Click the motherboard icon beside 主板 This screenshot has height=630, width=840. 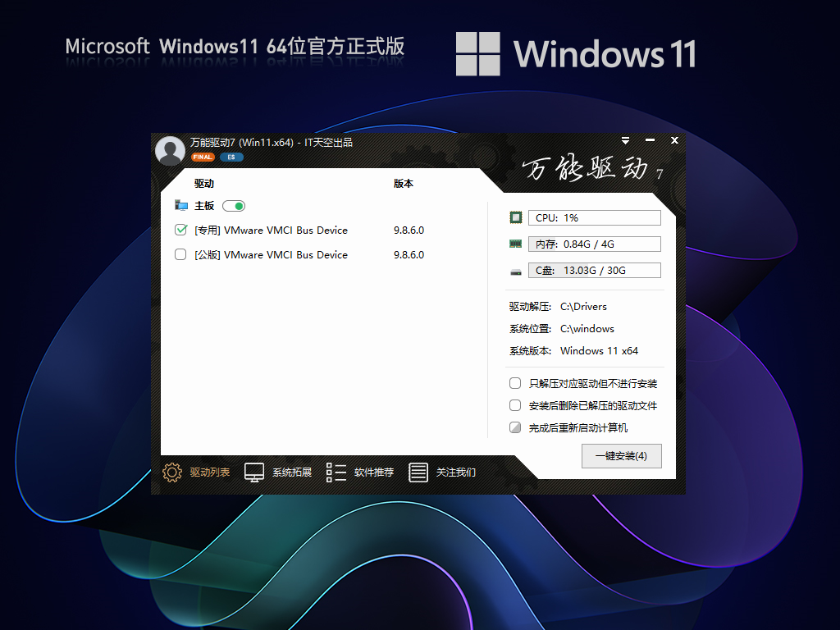[181, 205]
